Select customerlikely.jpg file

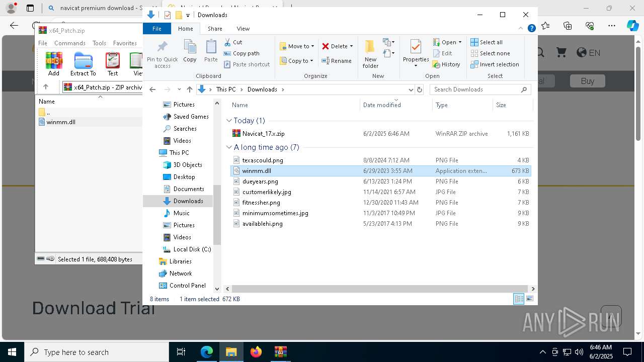tap(380, 192)
